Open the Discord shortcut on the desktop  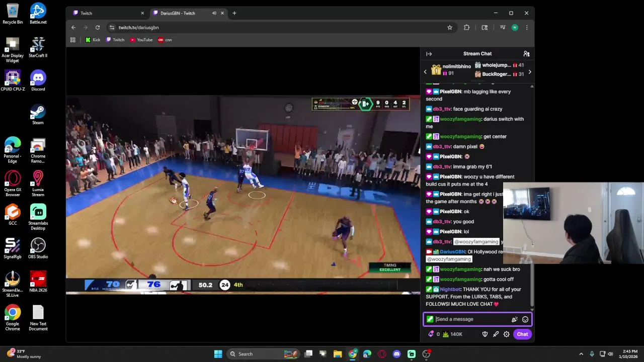click(38, 80)
